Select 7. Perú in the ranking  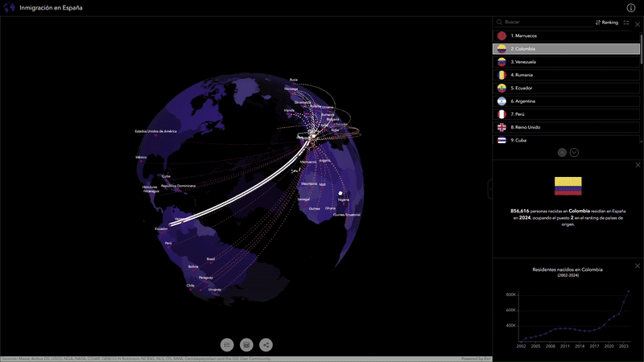(566, 114)
